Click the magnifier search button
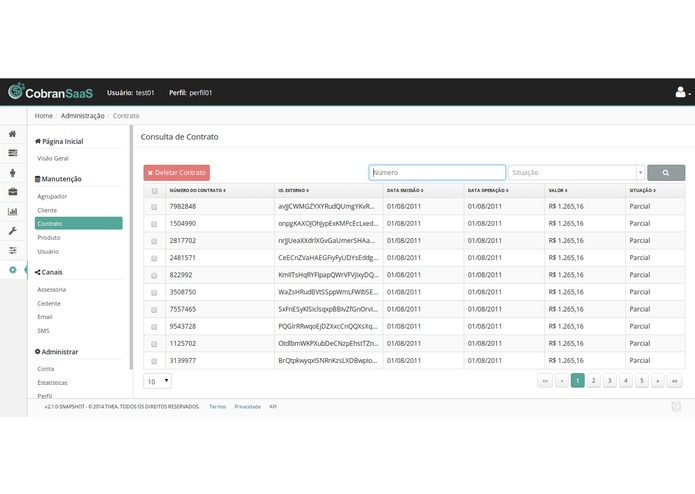 tap(666, 173)
